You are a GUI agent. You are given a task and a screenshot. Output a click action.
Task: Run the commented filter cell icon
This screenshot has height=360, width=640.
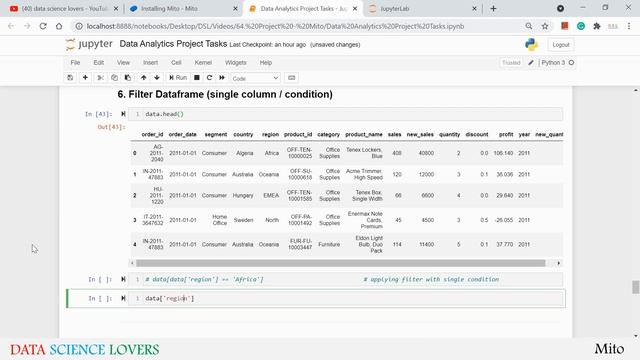[x=123, y=279]
